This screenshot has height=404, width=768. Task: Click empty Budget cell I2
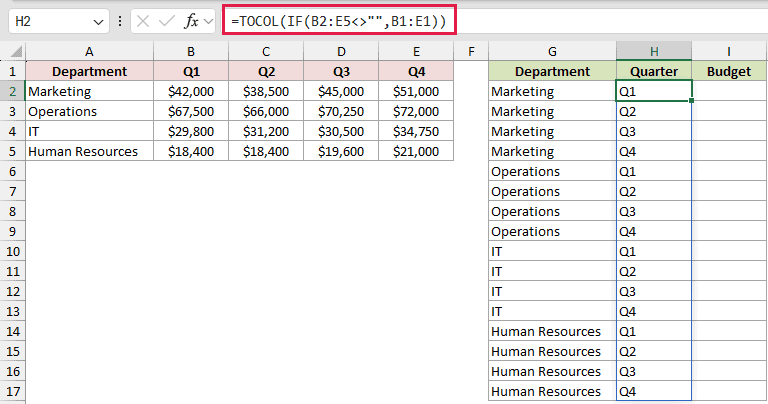(x=729, y=92)
